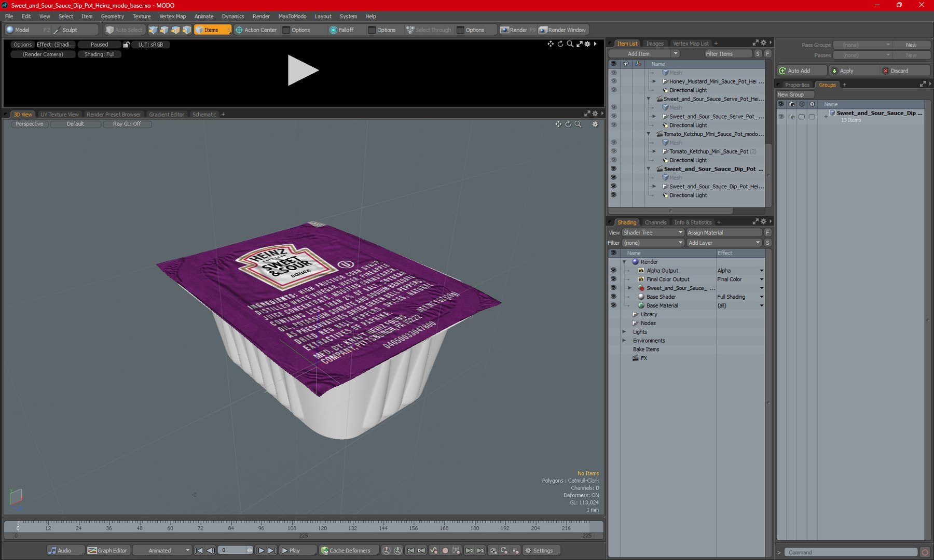
Task: Click zoom icon in 3D viewport corner
Action: (x=578, y=124)
